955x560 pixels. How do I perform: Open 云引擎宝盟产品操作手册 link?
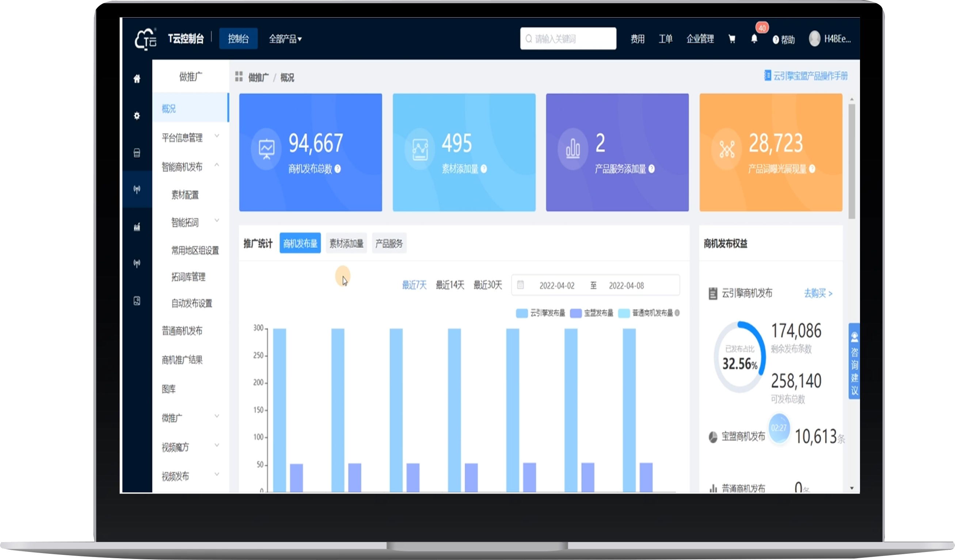point(806,76)
